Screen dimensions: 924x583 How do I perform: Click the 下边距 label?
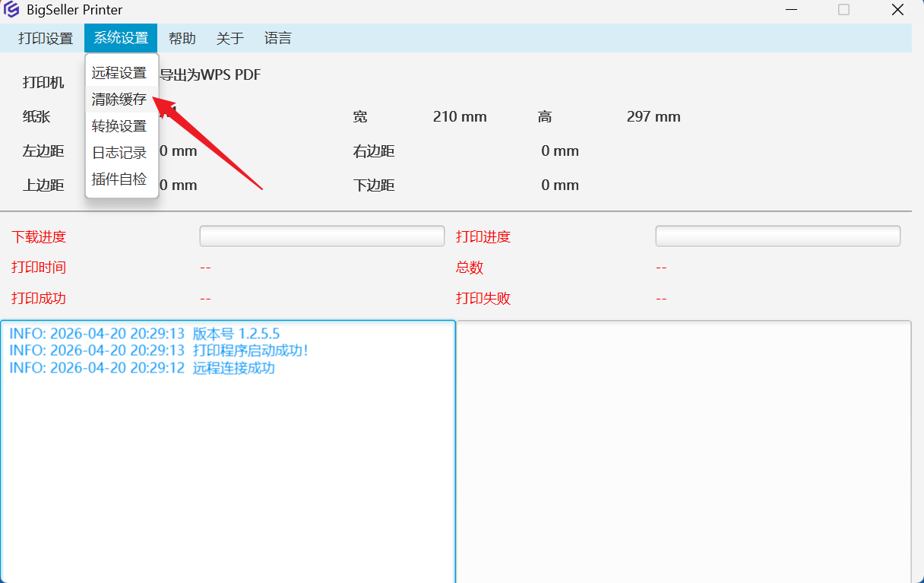374,185
